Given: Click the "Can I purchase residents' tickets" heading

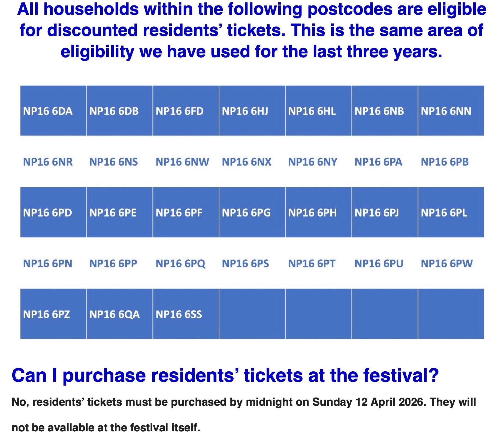Looking at the screenshot, I should pos(225,375).
